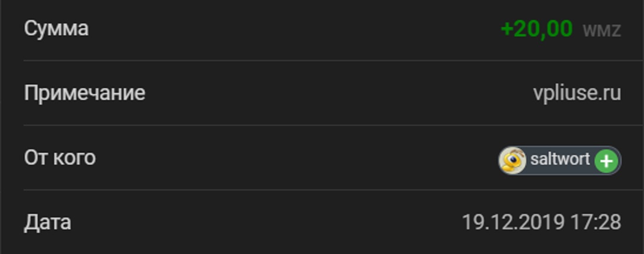Click the WMZ currency label
The width and height of the screenshot is (644, 254).
pyautogui.click(x=602, y=31)
